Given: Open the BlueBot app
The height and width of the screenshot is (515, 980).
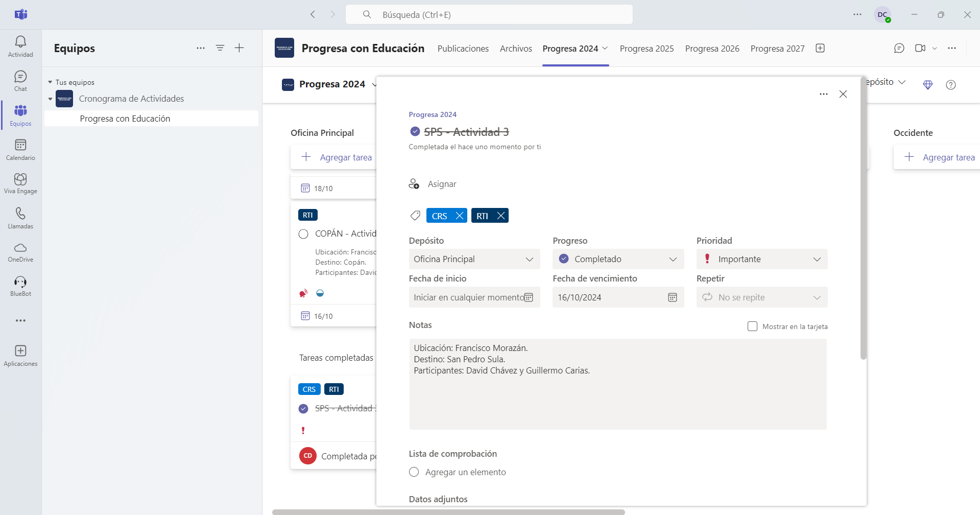Looking at the screenshot, I should [x=20, y=286].
